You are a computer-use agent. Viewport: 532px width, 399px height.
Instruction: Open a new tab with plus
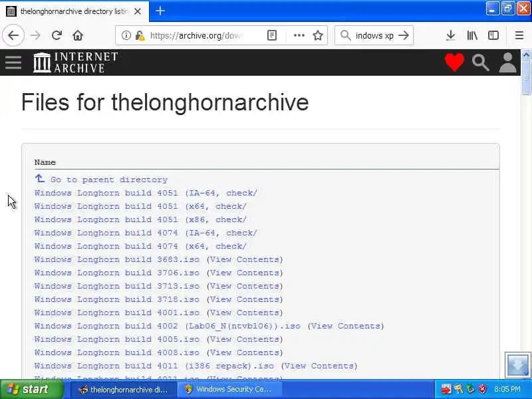(160, 11)
